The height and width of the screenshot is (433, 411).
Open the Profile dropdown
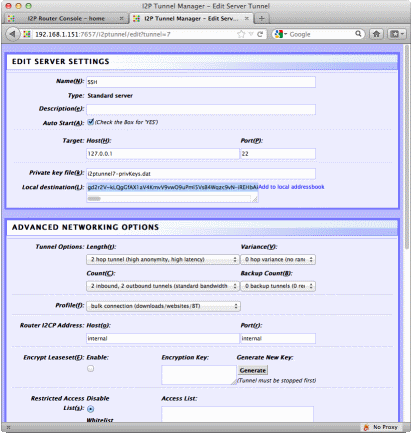point(163,306)
